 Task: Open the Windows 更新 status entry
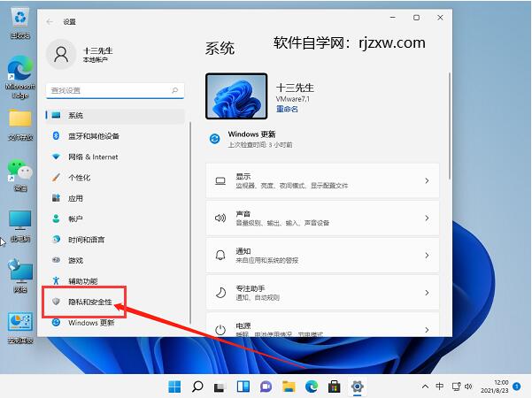click(251, 139)
